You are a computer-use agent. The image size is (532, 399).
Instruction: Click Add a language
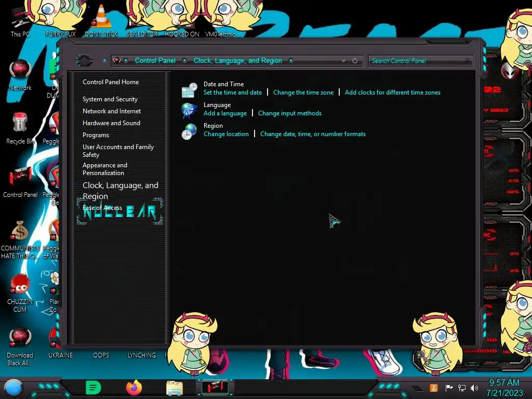[225, 113]
